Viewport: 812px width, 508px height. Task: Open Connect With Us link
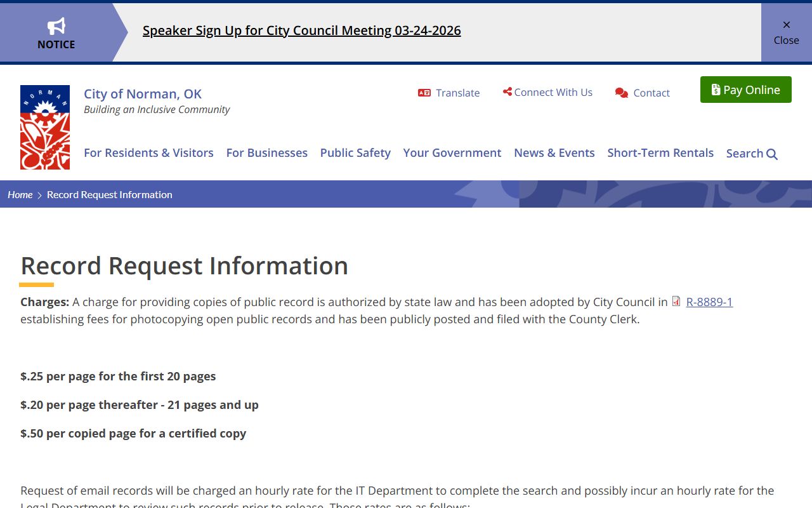tap(553, 92)
